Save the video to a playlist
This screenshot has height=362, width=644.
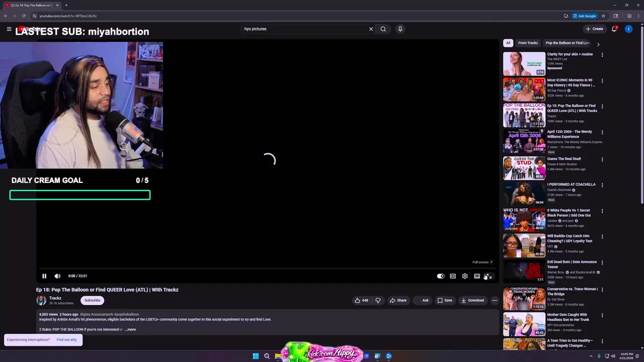coord(445,300)
